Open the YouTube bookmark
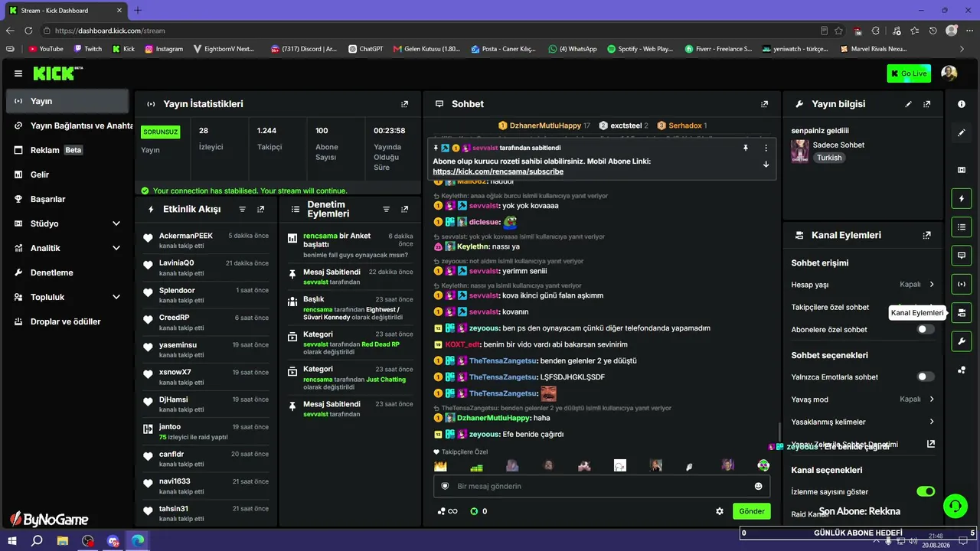 (x=46, y=49)
